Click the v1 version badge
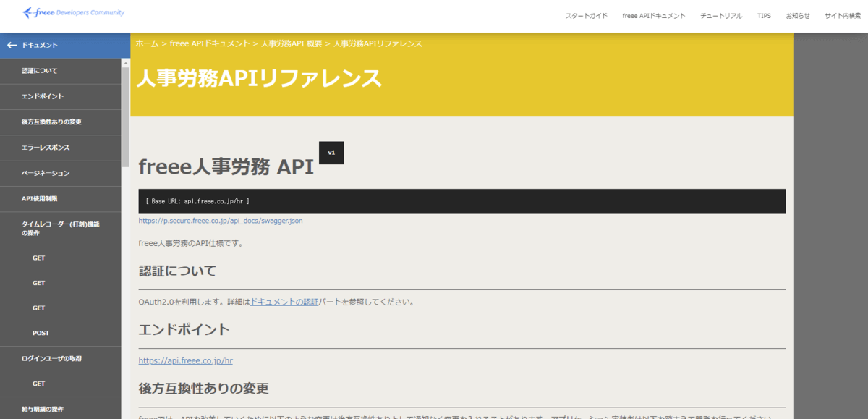Screen dimensions: 868x419 pos(331,153)
